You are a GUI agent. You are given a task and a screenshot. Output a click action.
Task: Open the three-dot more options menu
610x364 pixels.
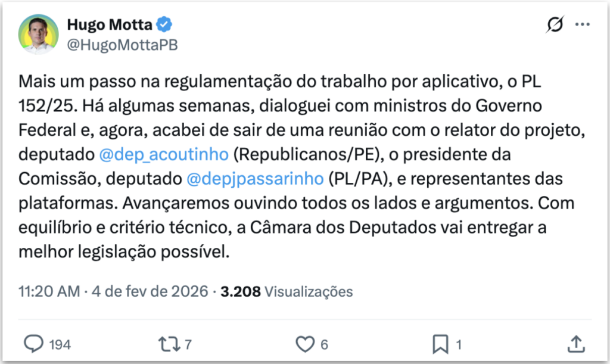point(581,25)
